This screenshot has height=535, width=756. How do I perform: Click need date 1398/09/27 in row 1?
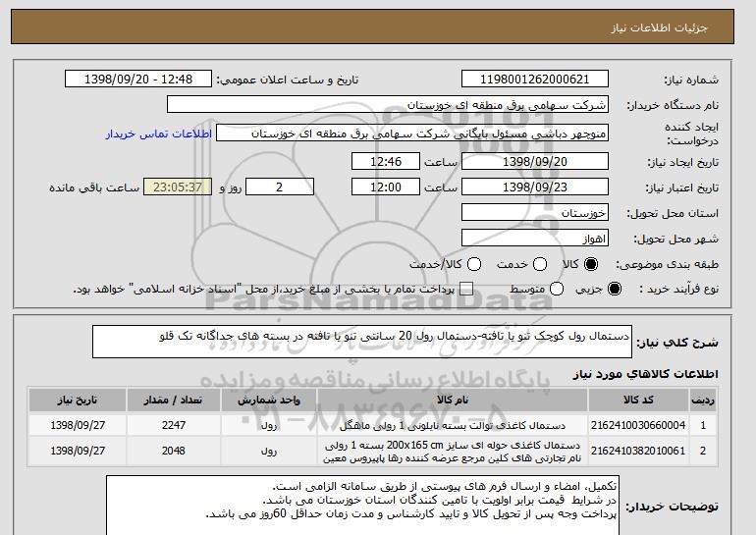pyautogui.click(x=78, y=425)
